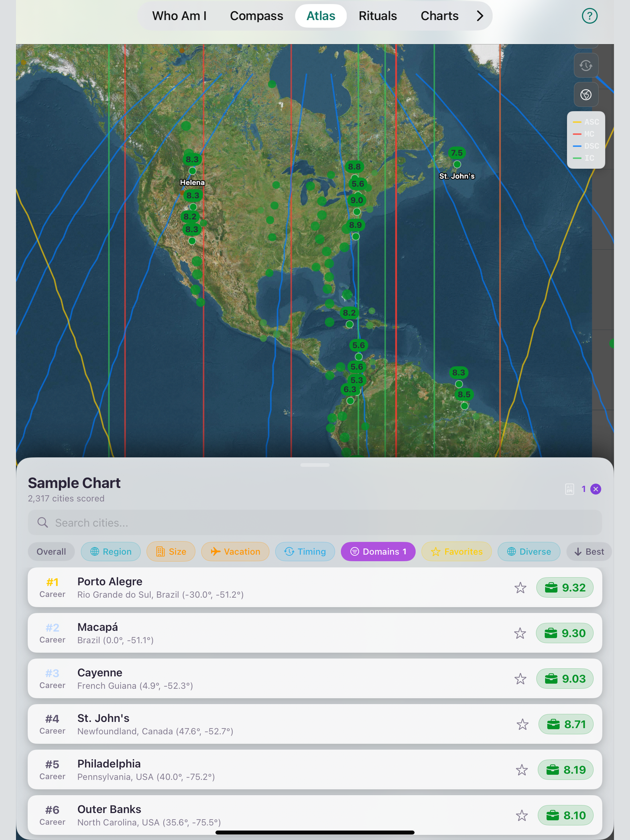This screenshot has height=840, width=630.
Task: Toggle the Timing filter chip
Action: (305, 551)
